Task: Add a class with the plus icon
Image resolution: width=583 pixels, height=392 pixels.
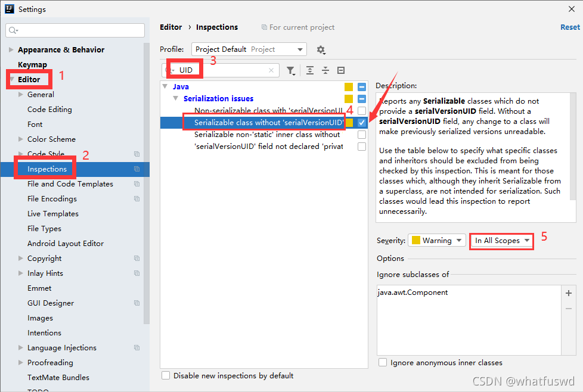Action: pos(569,293)
